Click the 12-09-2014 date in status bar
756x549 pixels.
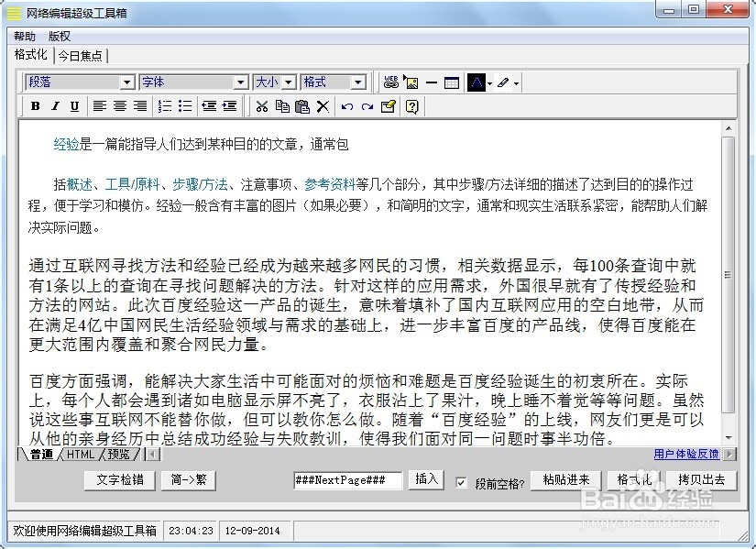point(252,531)
